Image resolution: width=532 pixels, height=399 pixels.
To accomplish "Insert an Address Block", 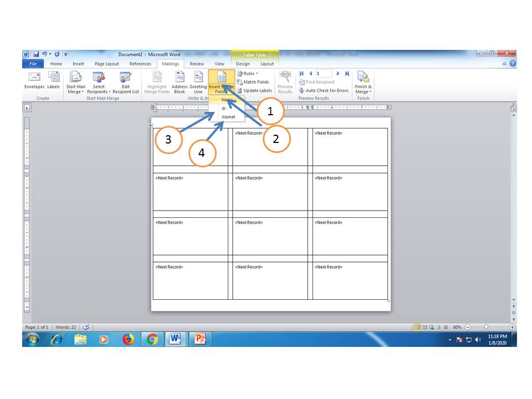I will click(x=180, y=83).
